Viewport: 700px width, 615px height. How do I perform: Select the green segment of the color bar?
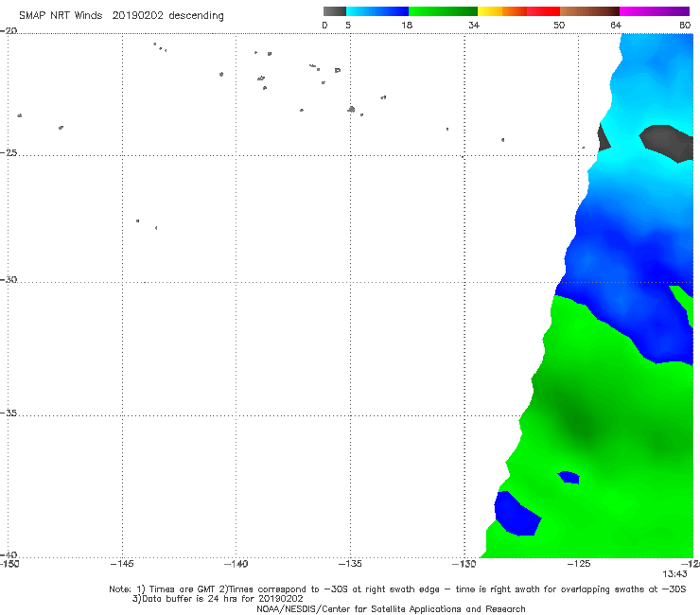443,11
